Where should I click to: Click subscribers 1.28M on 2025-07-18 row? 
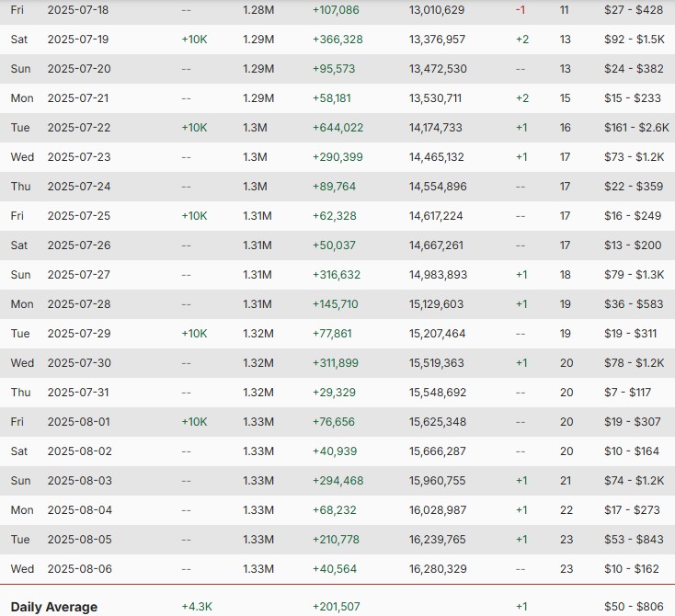[x=258, y=10]
